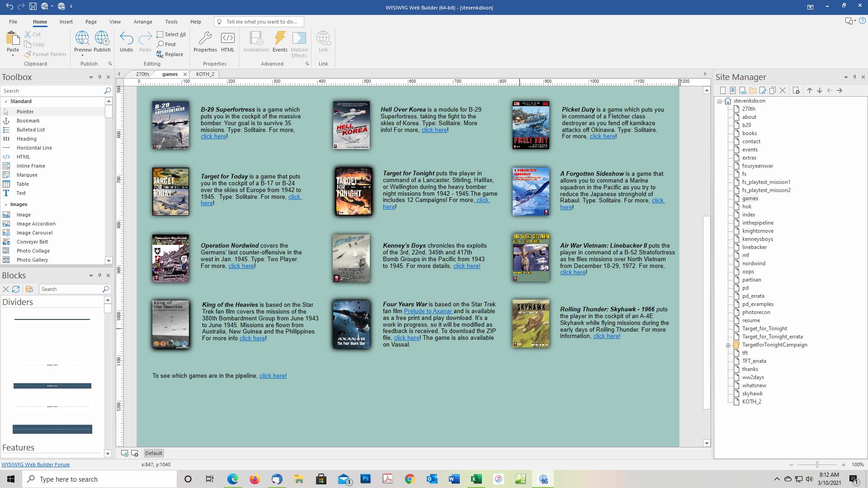Collapse the Images toolbox section

point(6,204)
